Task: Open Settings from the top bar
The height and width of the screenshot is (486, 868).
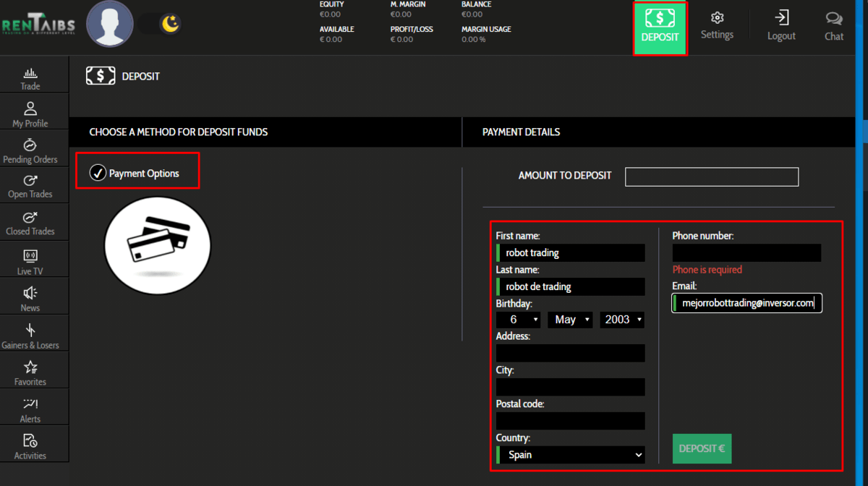Action: 717,25
